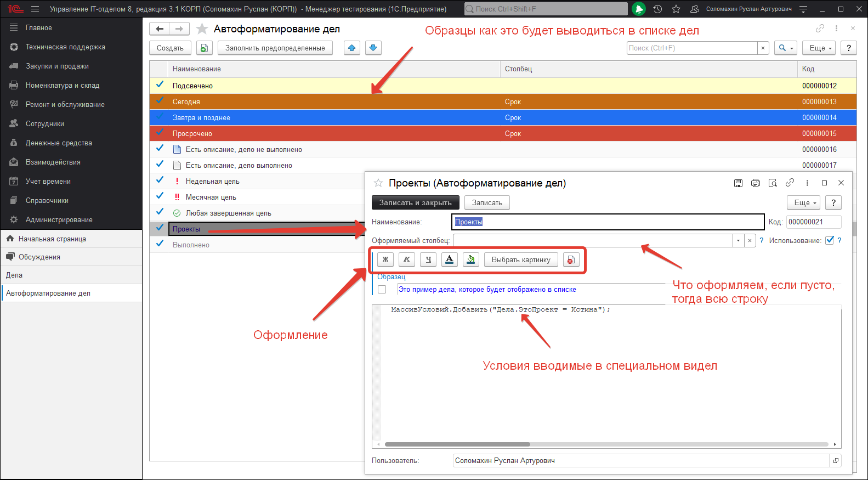Click the copy-create icon next to Создать
Viewport: 868px width, 480px height.
[204, 48]
